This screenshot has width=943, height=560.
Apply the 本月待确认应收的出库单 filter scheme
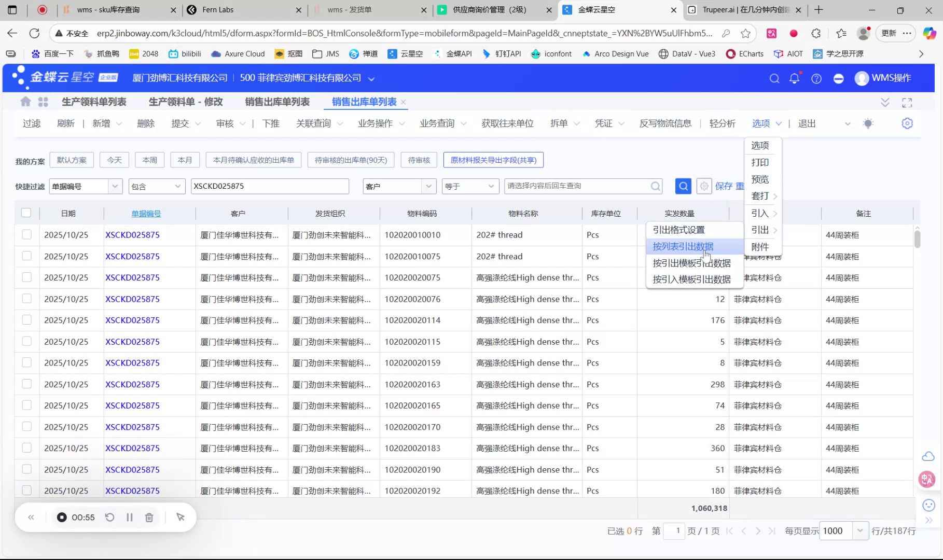click(x=253, y=160)
